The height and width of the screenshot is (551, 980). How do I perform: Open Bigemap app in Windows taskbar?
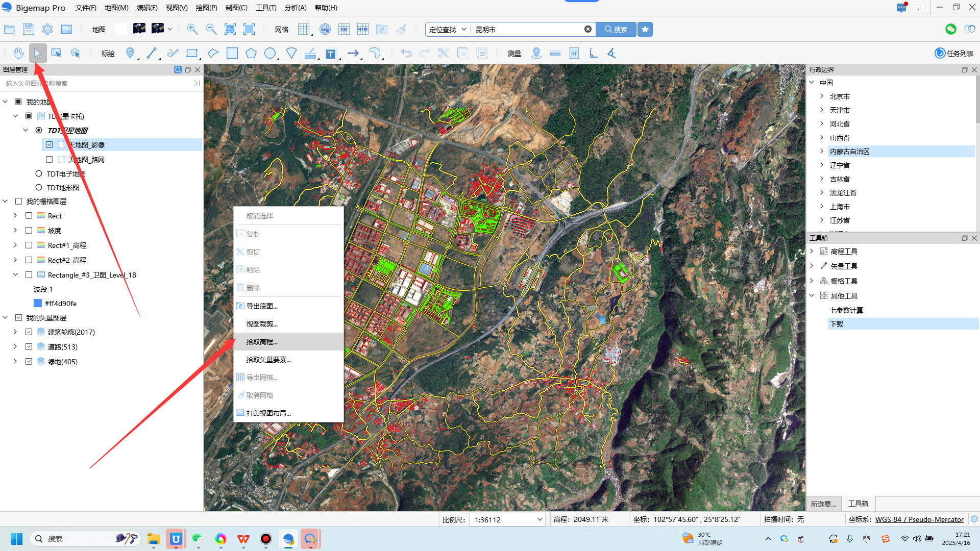[x=288, y=539]
